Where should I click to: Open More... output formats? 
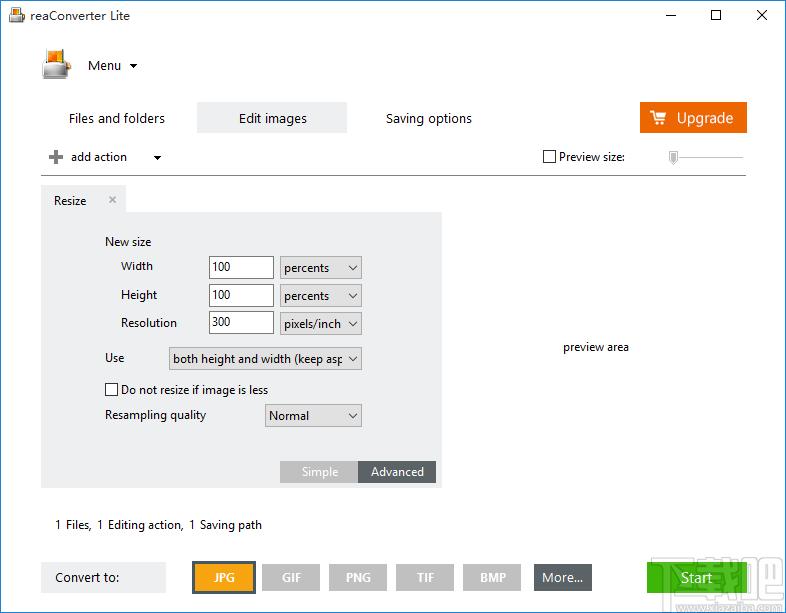[x=563, y=577]
